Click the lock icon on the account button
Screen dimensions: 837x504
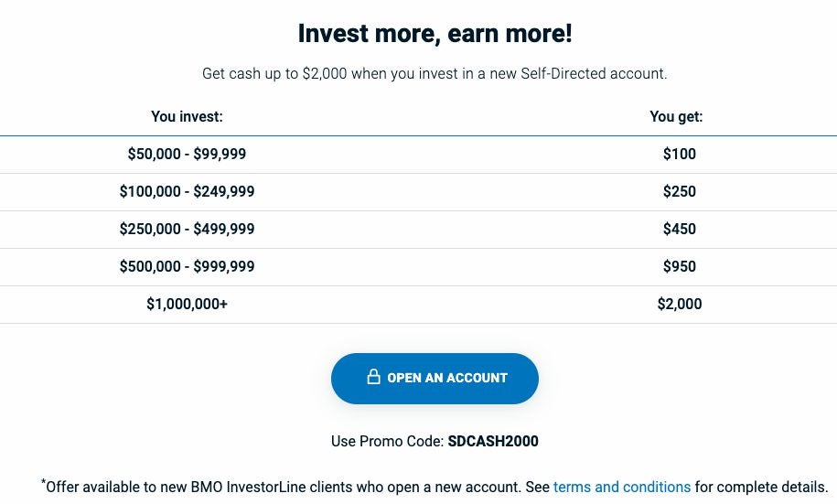pos(373,377)
